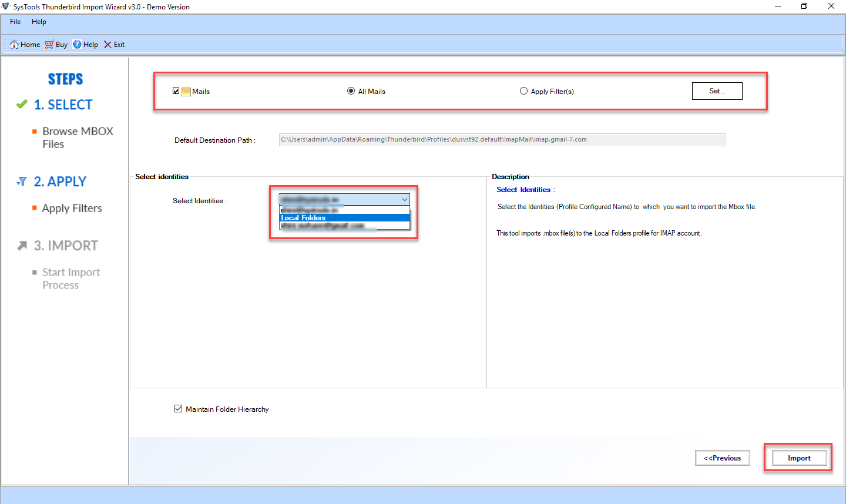Select the All Mails radio button
Screen dimensions: 846x504
pos(351,91)
